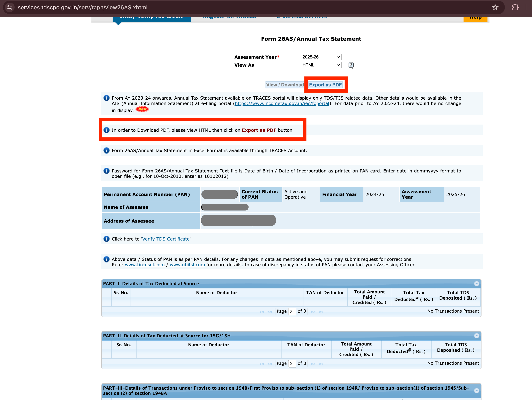Open the www.tin-nsdl.com link
This screenshot has height=400, width=532.
click(145, 265)
